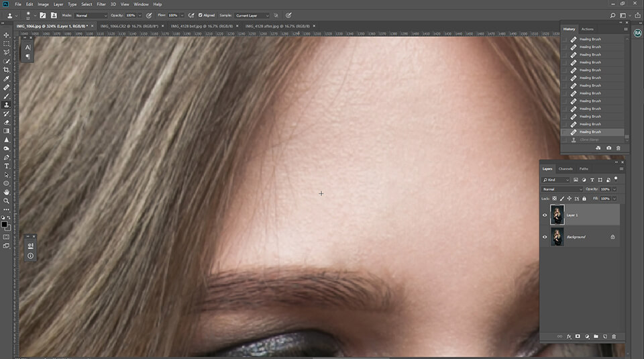Switch to the Actions tab
This screenshot has height=359, width=644.
[588, 29]
